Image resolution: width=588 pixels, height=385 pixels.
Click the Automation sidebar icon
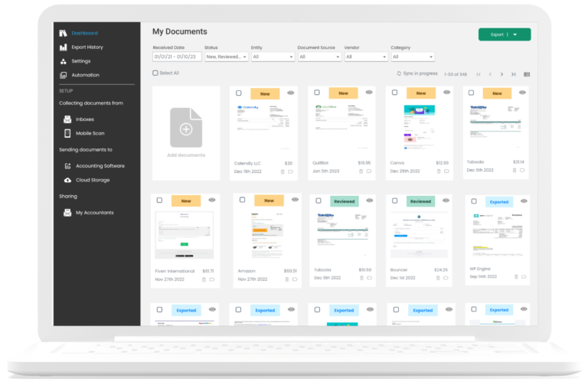pos(64,75)
